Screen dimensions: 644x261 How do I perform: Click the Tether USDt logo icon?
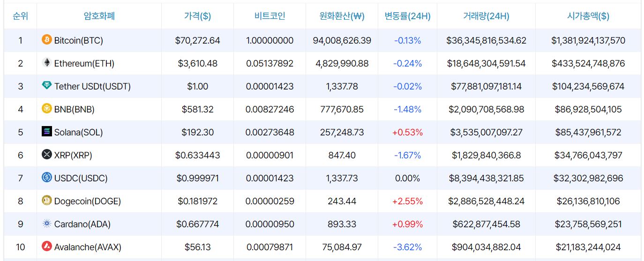point(47,86)
